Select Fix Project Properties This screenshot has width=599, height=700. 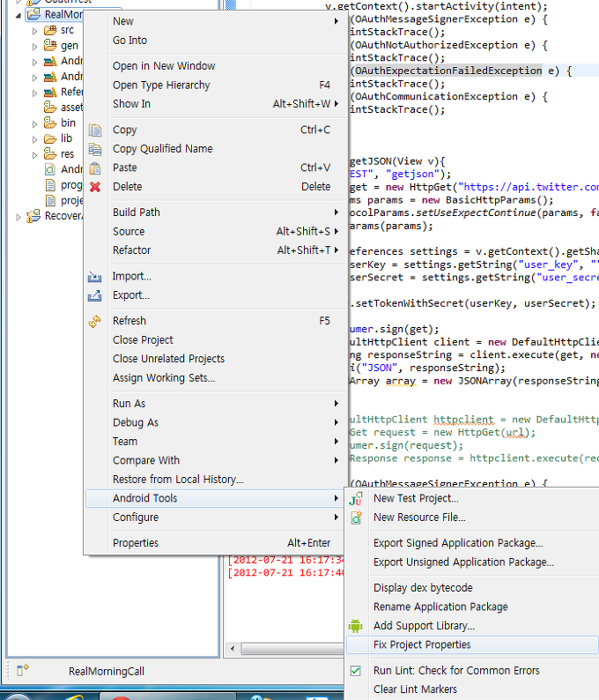click(x=472, y=644)
